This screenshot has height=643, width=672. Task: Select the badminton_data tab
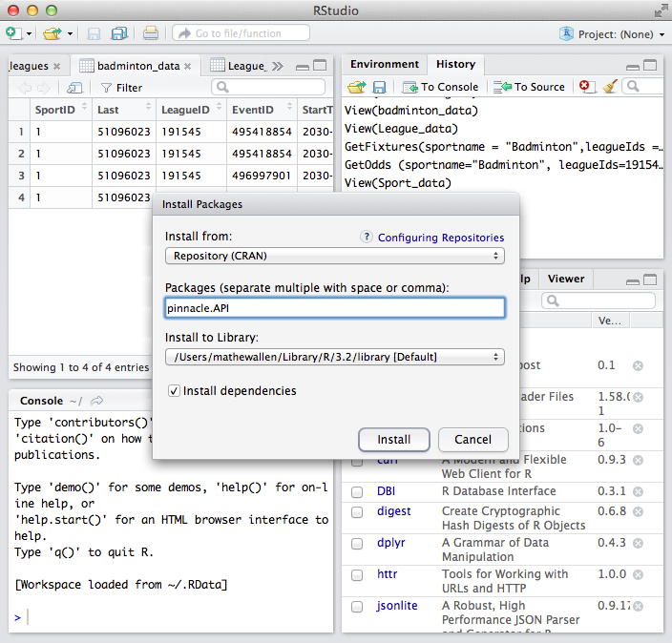pyautogui.click(x=138, y=66)
